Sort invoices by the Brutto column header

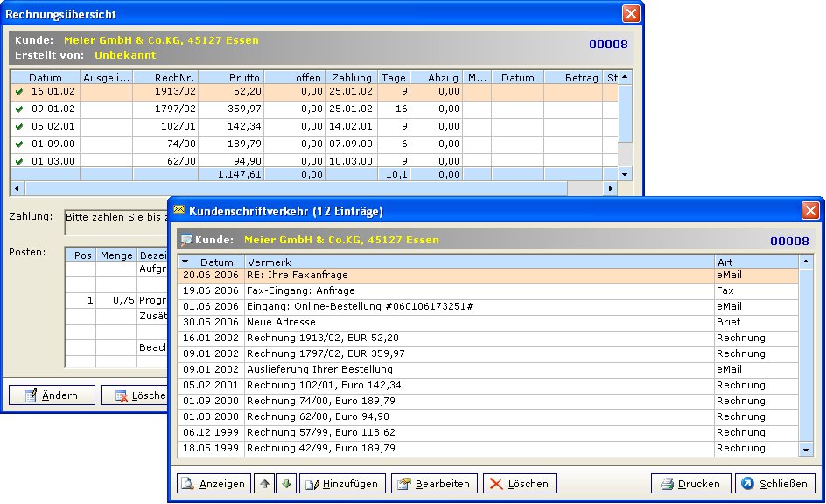[231, 78]
